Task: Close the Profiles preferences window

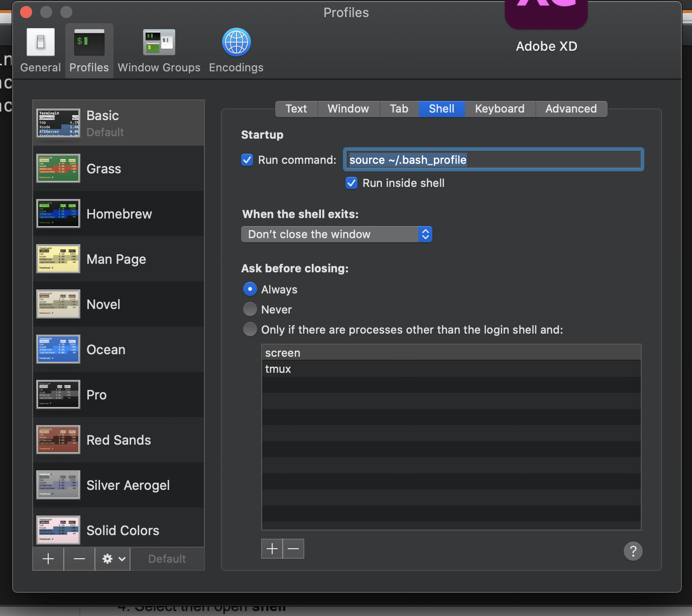Action: [26, 12]
